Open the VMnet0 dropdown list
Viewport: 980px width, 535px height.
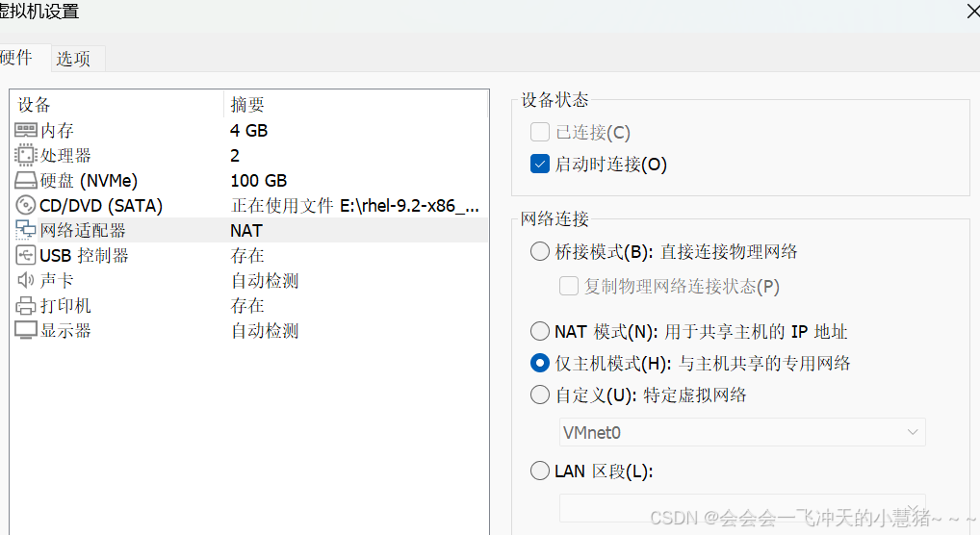742,432
